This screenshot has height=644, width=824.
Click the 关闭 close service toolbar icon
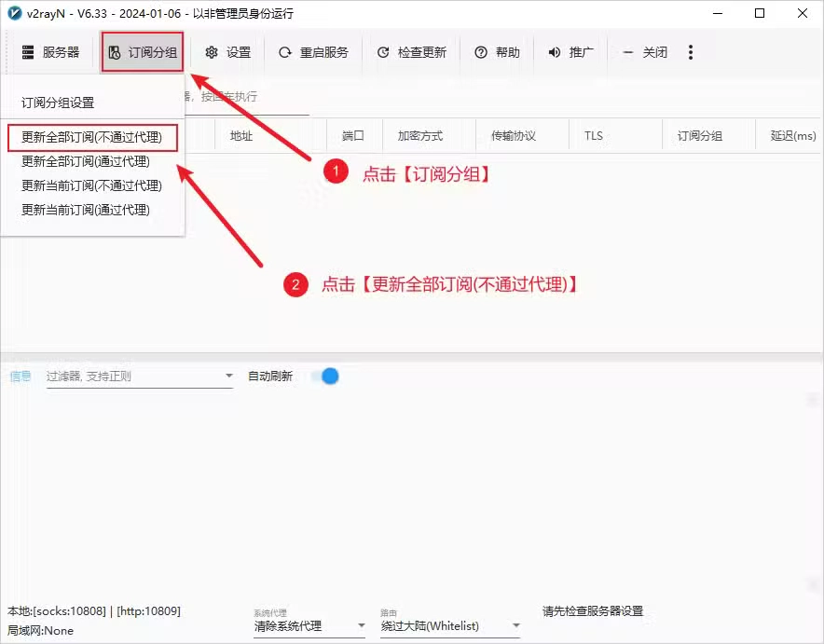tap(645, 52)
